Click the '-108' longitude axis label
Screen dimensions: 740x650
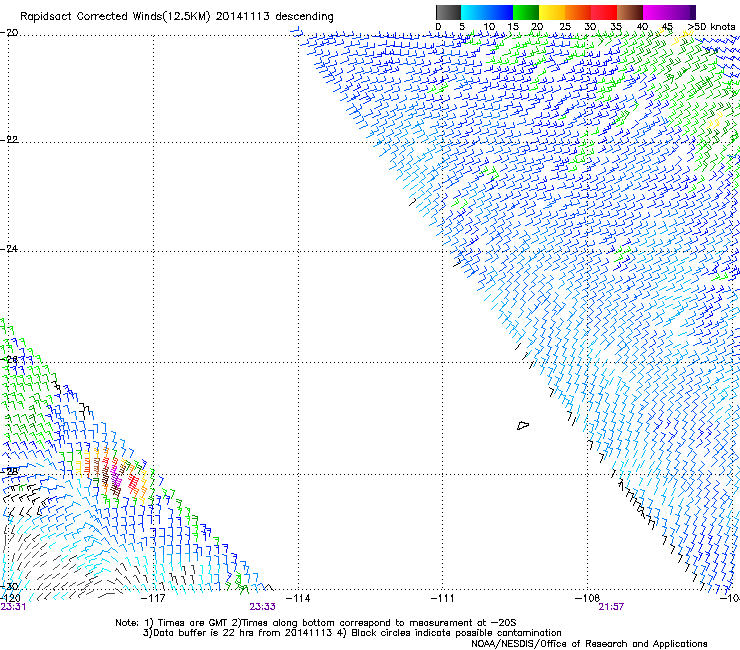pos(587,598)
